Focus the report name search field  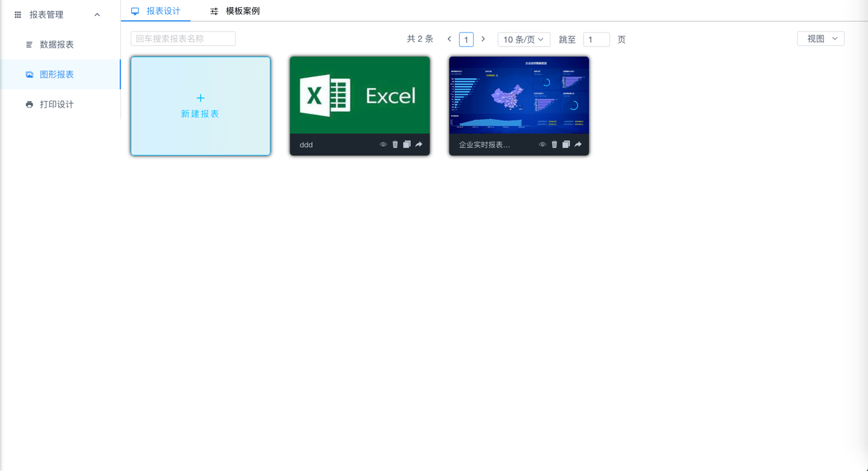click(x=183, y=38)
